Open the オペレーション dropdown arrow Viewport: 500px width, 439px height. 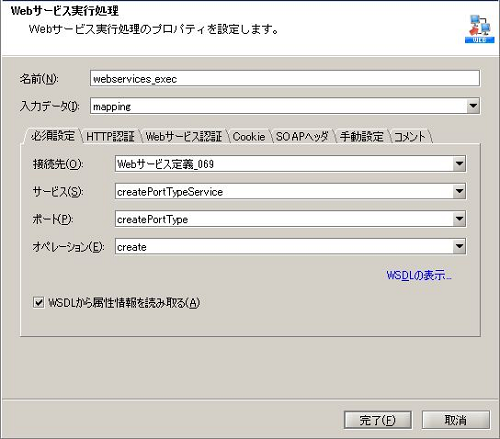click(x=459, y=247)
